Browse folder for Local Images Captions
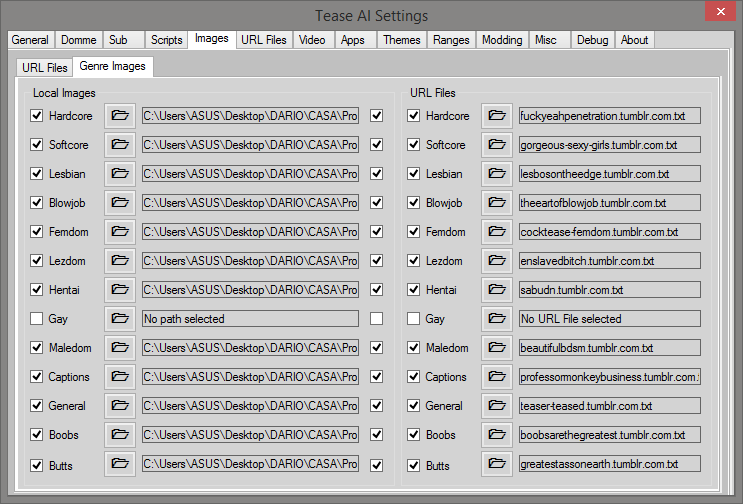This screenshot has width=743, height=504. [120, 377]
